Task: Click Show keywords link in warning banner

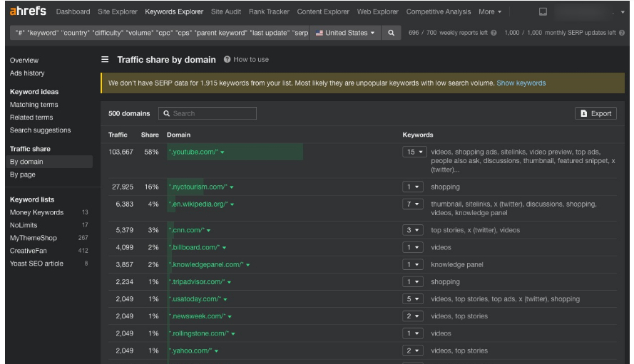Action: 521,83
